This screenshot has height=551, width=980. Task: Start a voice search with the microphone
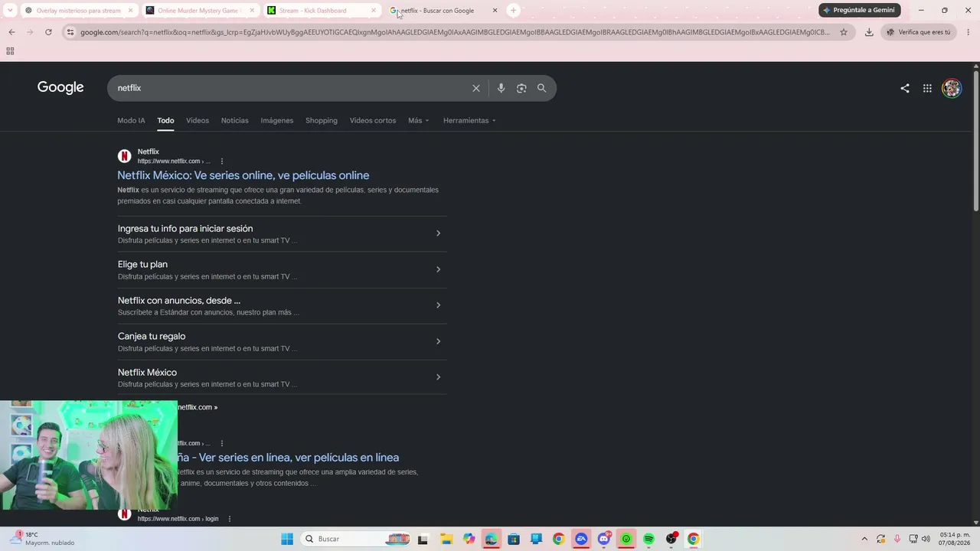[501, 88]
